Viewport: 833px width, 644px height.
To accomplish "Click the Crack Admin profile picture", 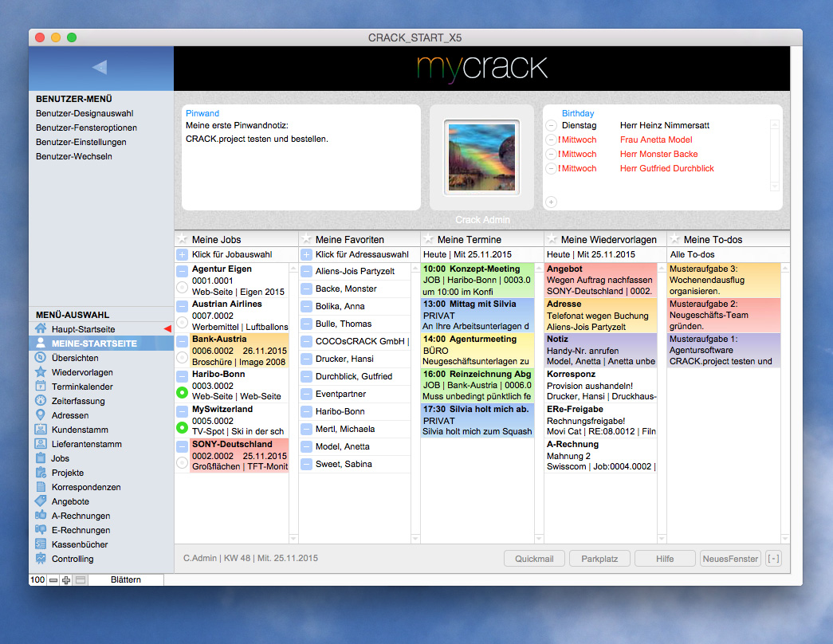I will coord(481,158).
